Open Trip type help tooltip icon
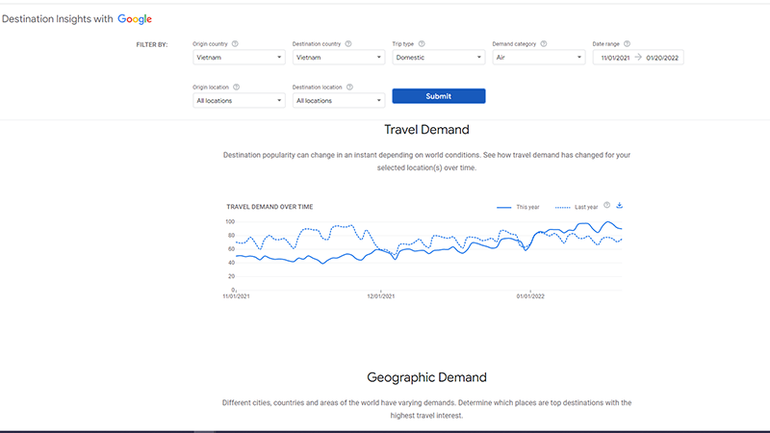770x433 pixels. click(x=422, y=44)
